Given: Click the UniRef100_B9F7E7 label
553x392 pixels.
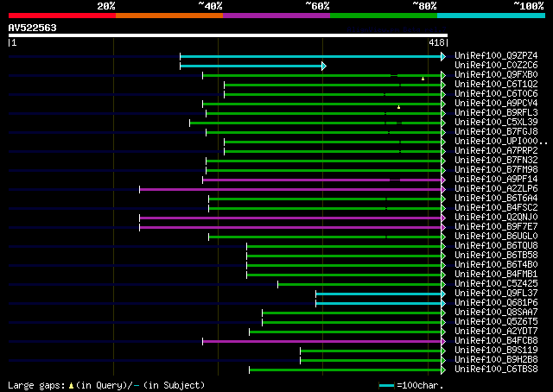Looking at the screenshot, I should (496, 227).
